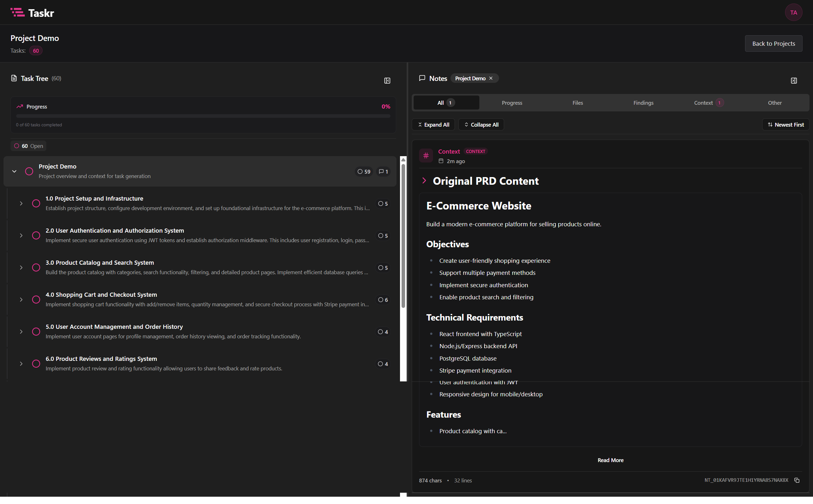Click the Back to Projects button

[x=773, y=43]
